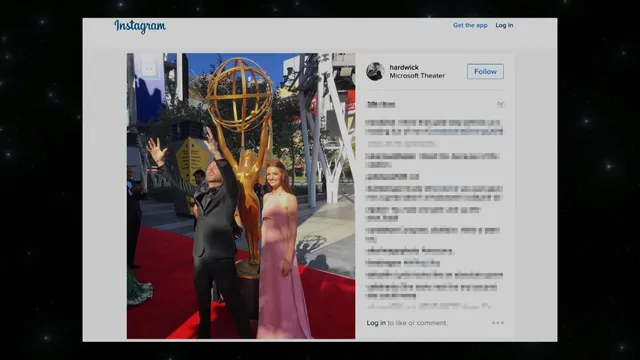Open the hardwick profile avatar
Screen dimensions: 640x360
coord(375,71)
